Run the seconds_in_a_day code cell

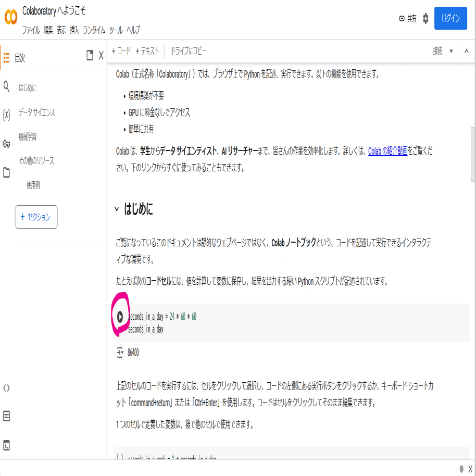click(120, 317)
